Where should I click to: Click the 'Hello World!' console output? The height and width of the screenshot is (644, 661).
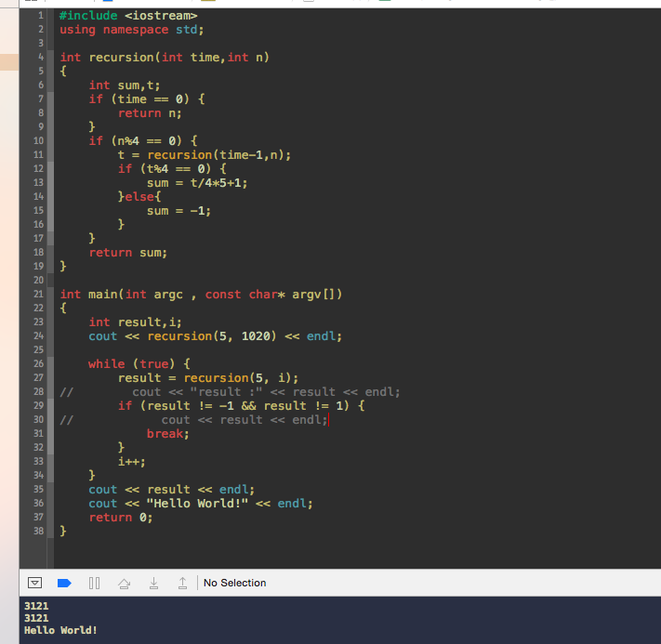click(x=60, y=630)
